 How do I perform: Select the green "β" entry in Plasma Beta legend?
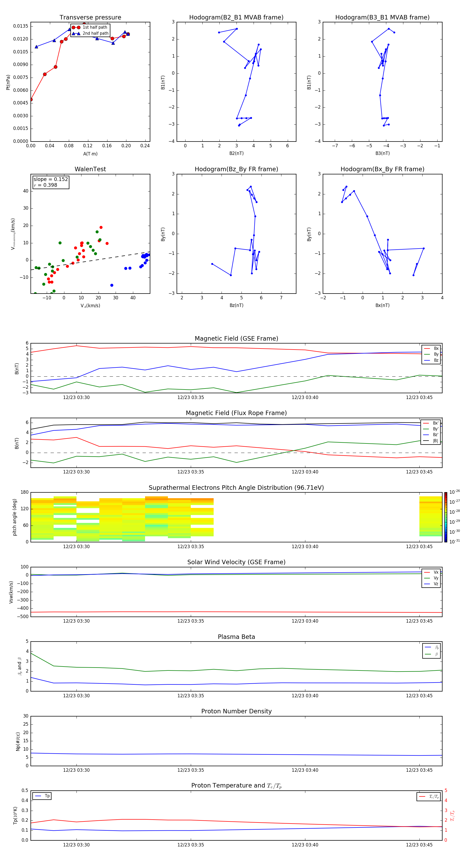(x=431, y=654)
